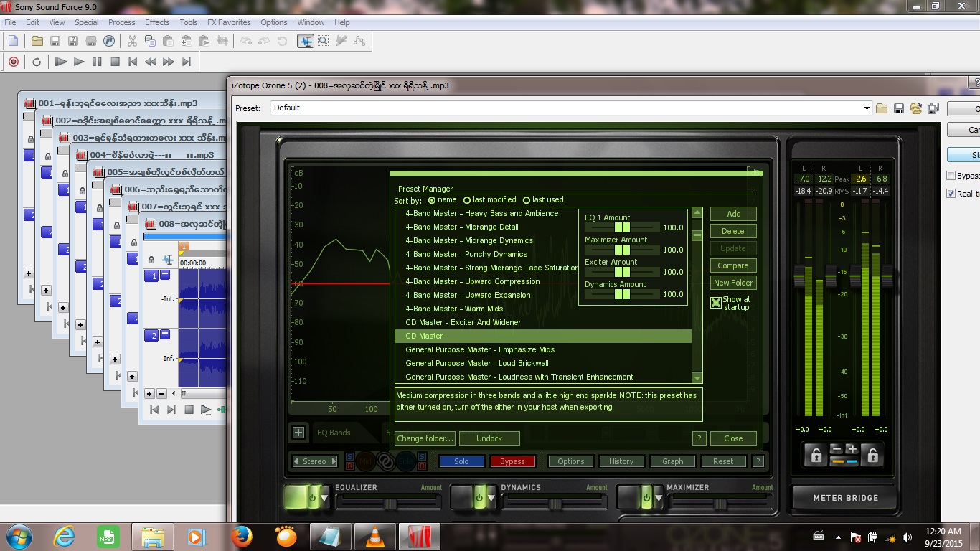Click the right meter lock icon
The width and height of the screenshot is (980, 551).
tap(873, 455)
